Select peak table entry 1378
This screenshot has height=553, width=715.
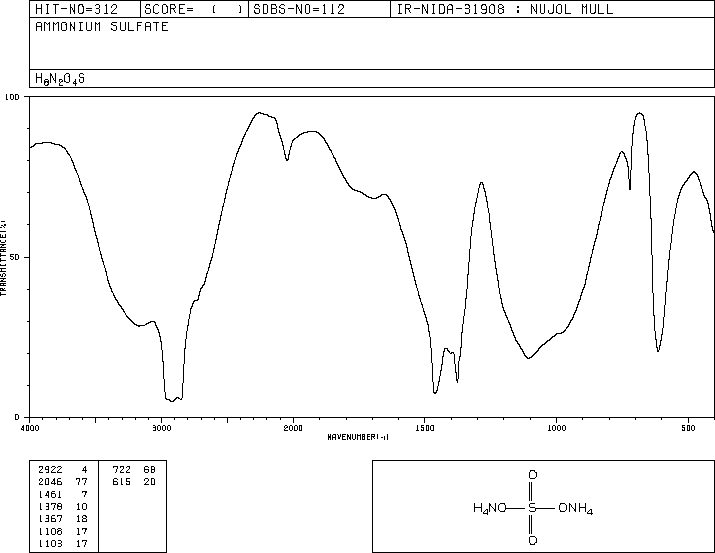(50, 506)
